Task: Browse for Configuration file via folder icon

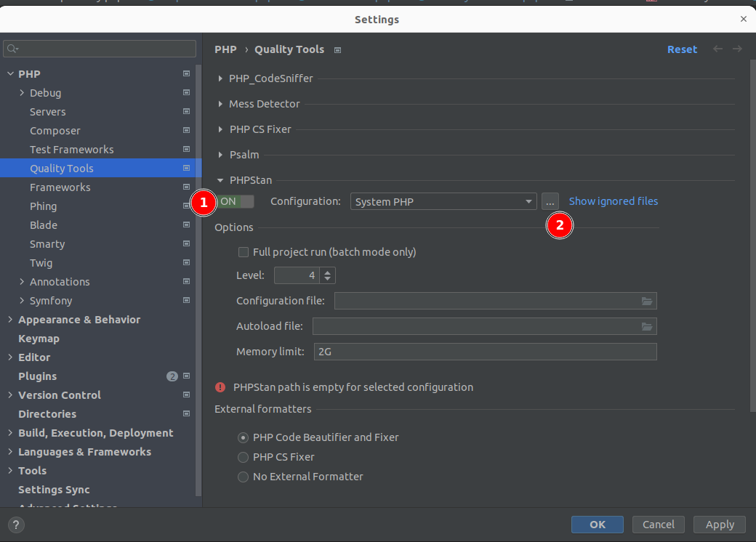Action: coord(646,301)
